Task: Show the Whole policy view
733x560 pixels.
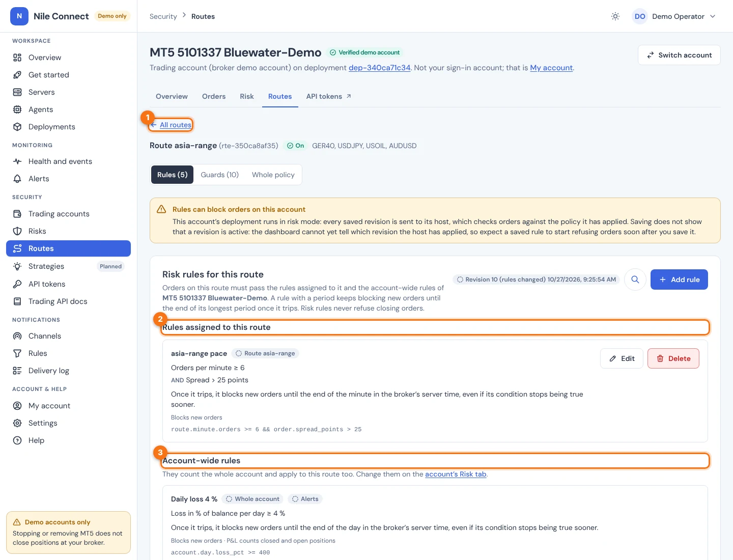Action: pyautogui.click(x=273, y=175)
